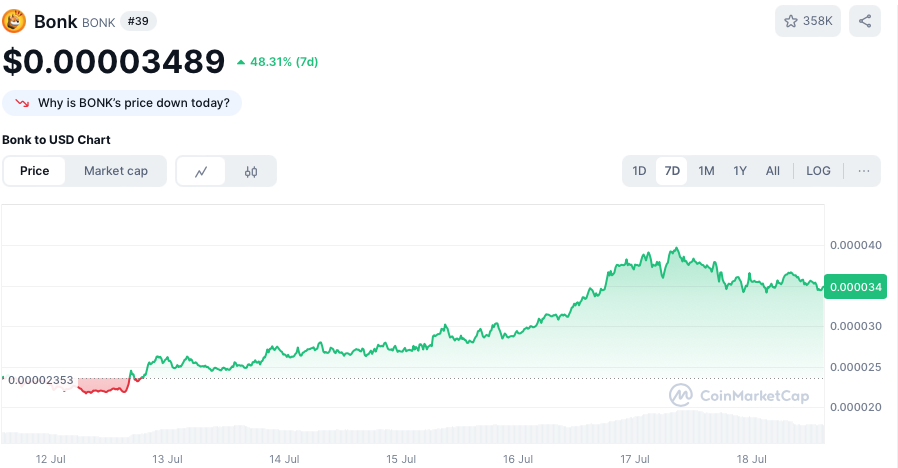The image size is (898, 468).
Task: Click the 14 Jul date label
Action: point(284,459)
